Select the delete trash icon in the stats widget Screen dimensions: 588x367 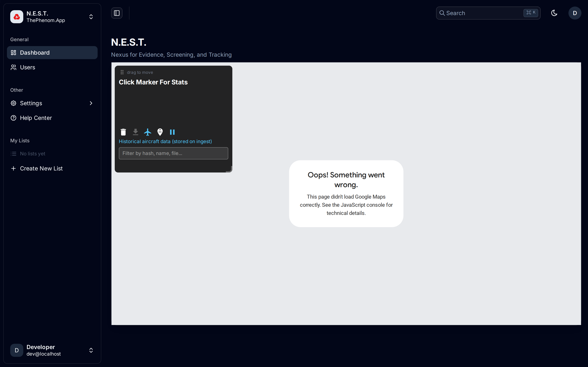[123, 132]
